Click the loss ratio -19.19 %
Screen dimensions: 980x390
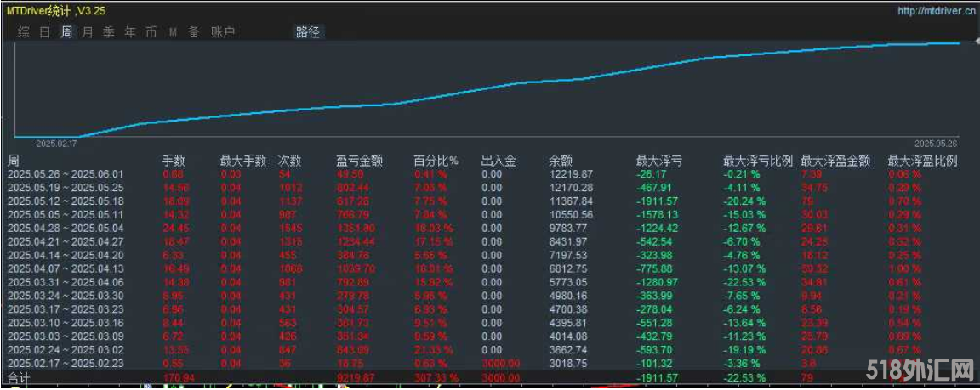[x=744, y=349]
